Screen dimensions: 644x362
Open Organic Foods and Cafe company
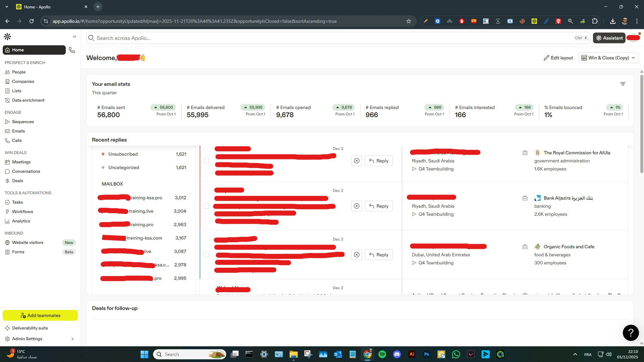tap(569, 247)
